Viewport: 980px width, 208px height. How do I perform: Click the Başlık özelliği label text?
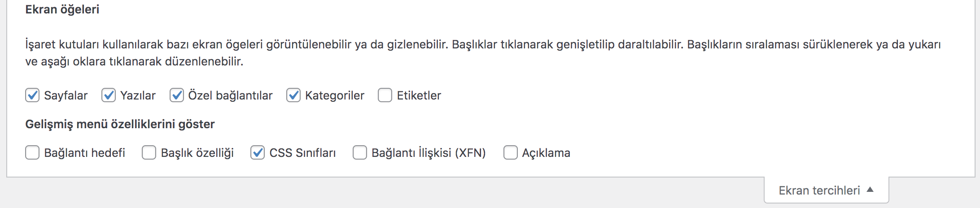[197, 153]
